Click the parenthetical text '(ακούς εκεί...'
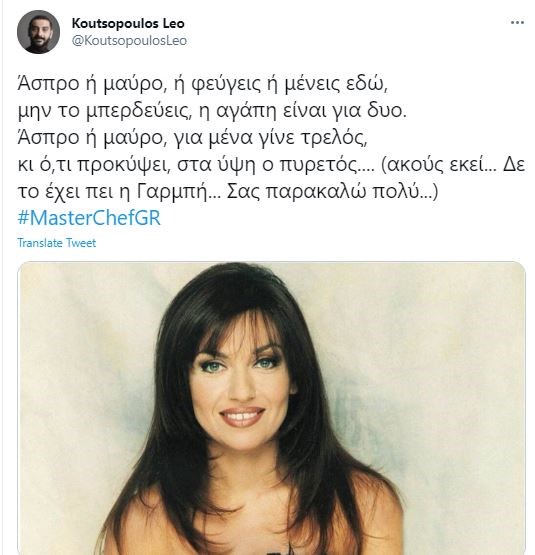 pos(438,165)
